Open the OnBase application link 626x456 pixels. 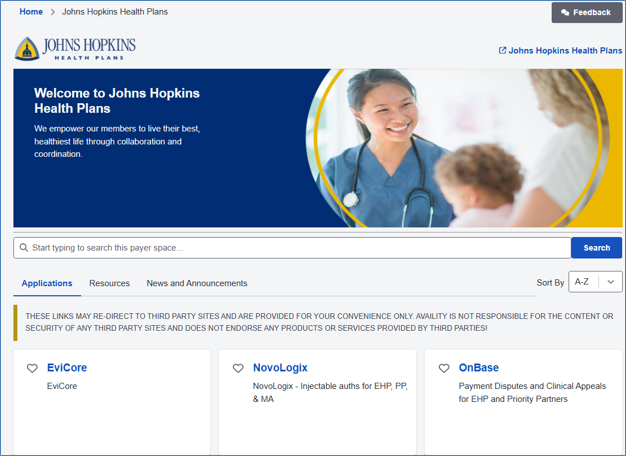(479, 367)
